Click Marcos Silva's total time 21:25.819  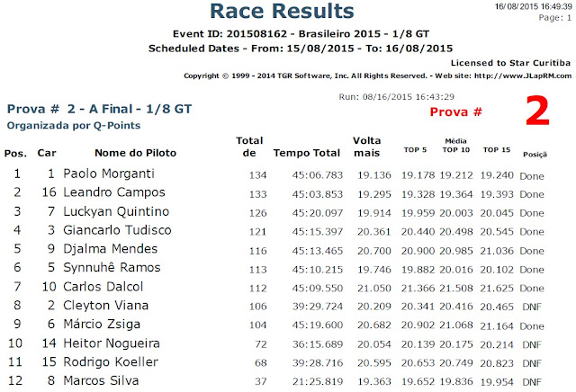tap(318, 382)
